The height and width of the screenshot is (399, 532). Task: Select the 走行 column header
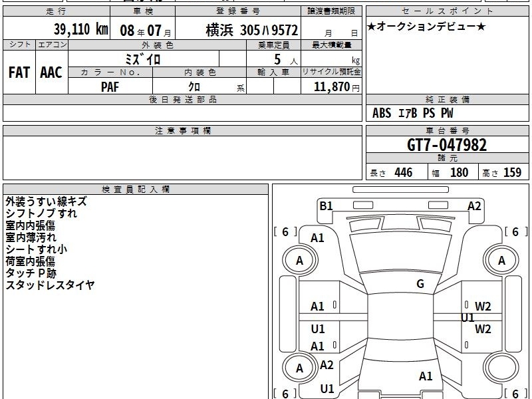pyautogui.click(x=57, y=11)
